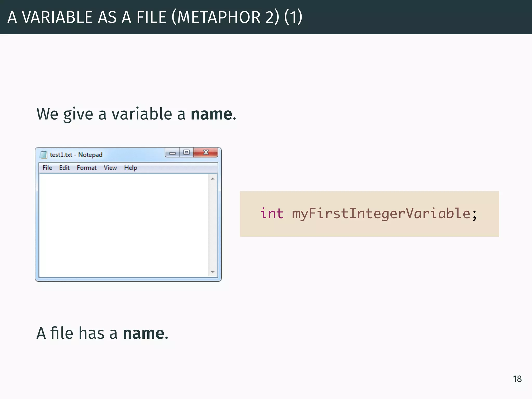Screen dimensions: 532x399
Task: Open the Edit menu in Notepad
Action: pyautogui.click(x=64, y=168)
